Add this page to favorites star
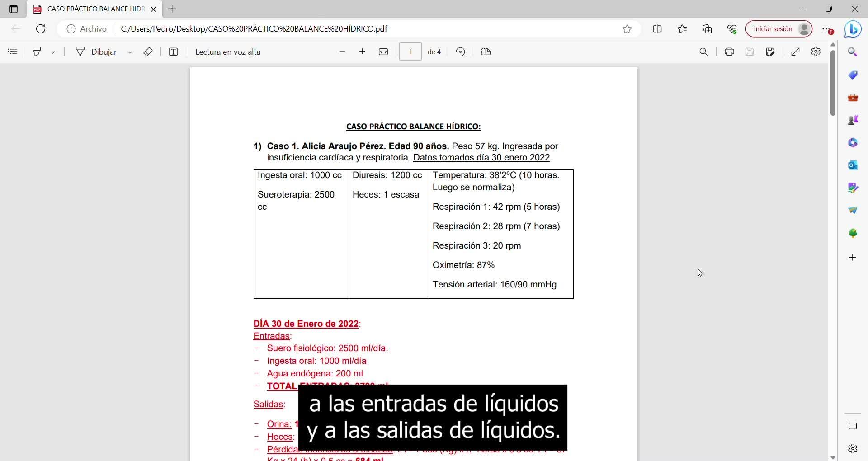868x461 pixels. coord(627,29)
